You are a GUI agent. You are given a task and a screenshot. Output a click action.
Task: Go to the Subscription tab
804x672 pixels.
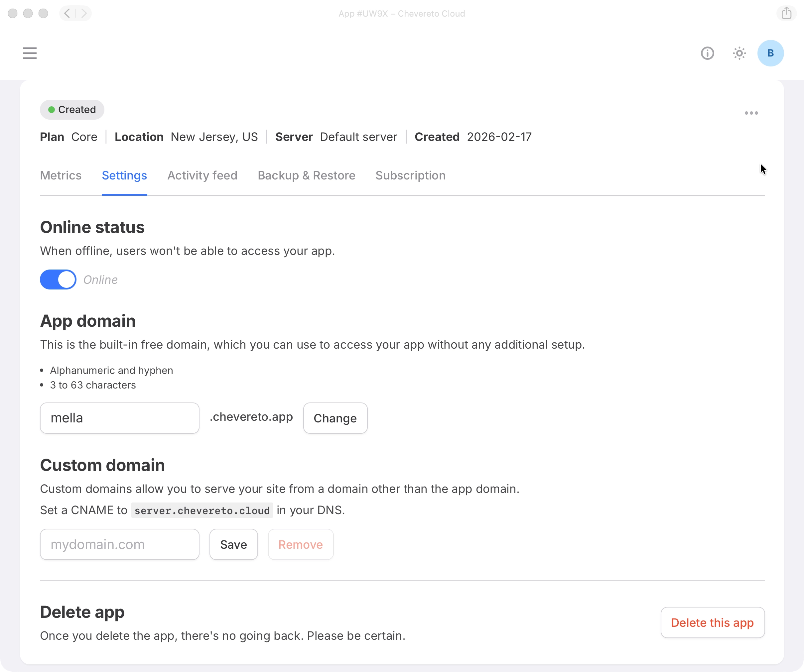point(410,175)
